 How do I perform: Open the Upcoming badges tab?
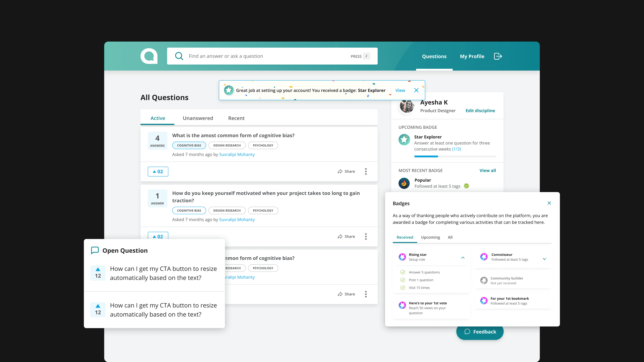point(430,237)
